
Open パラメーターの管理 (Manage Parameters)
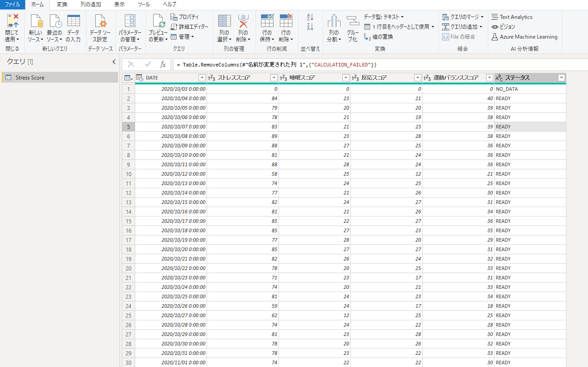pyautogui.click(x=130, y=28)
